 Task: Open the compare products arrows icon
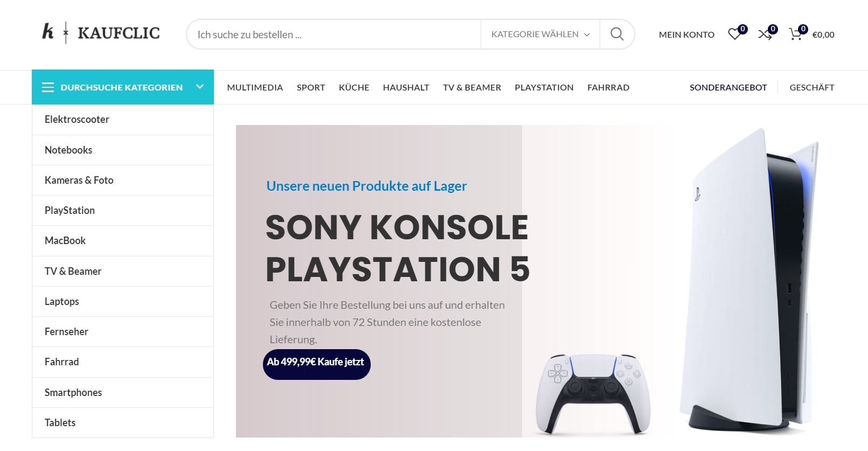[x=765, y=34]
